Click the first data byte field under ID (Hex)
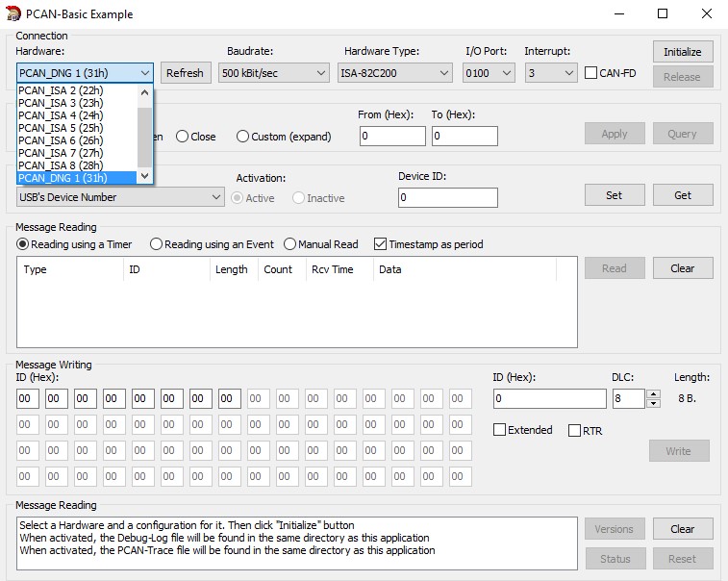728x581 pixels. (28, 398)
